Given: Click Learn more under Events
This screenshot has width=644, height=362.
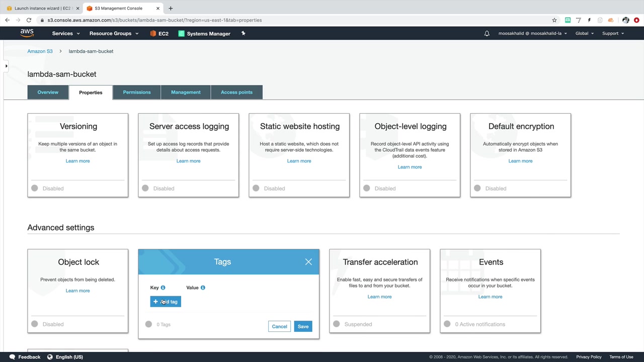Looking at the screenshot, I should click(490, 297).
